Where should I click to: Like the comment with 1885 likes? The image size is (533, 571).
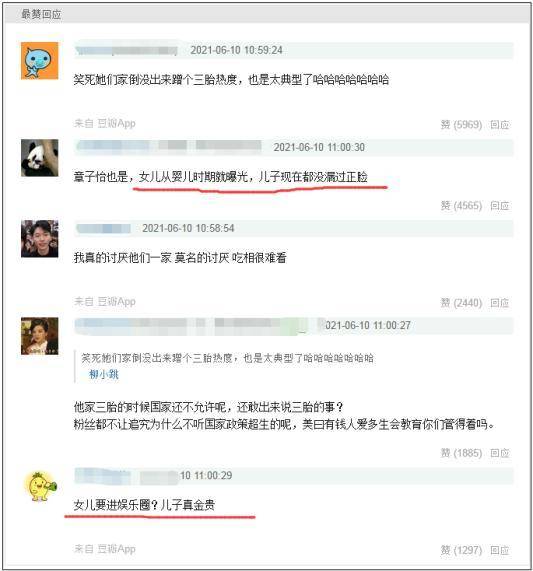pos(461,453)
